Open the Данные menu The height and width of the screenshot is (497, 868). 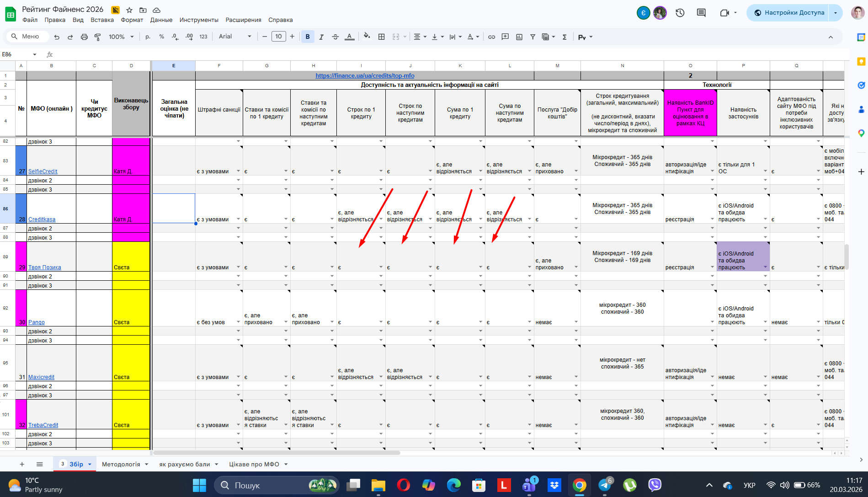[161, 20]
